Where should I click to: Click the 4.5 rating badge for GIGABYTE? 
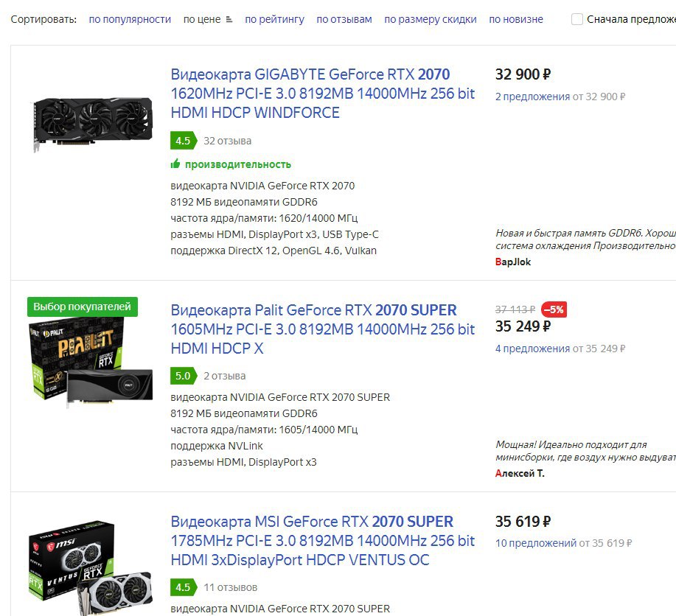(184, 141)
